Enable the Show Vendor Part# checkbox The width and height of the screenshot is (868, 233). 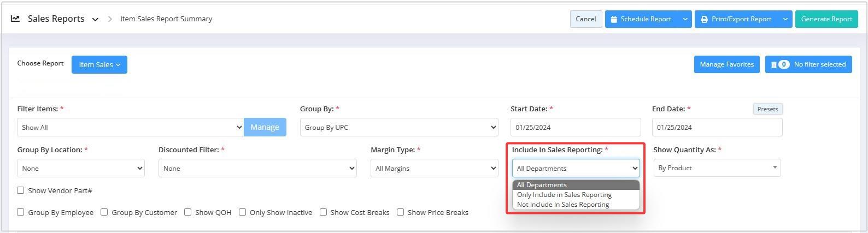[x=21, y=190]
